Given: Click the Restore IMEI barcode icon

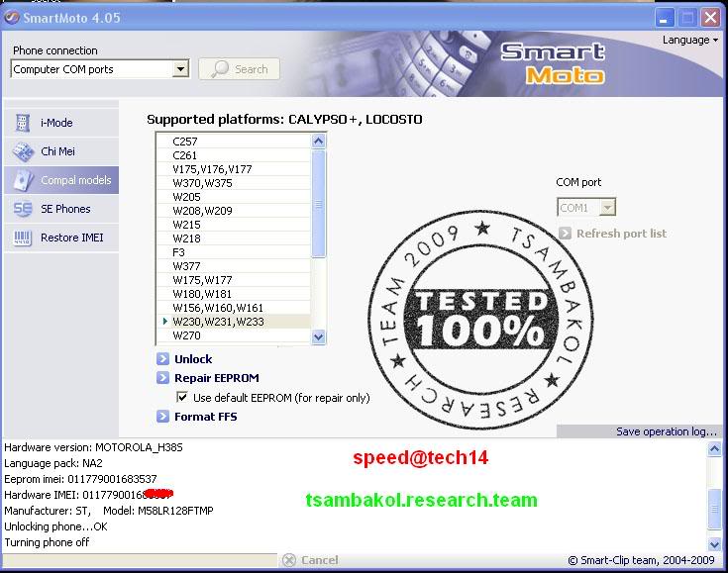Looking at the screenshot, I should [22, 239].
